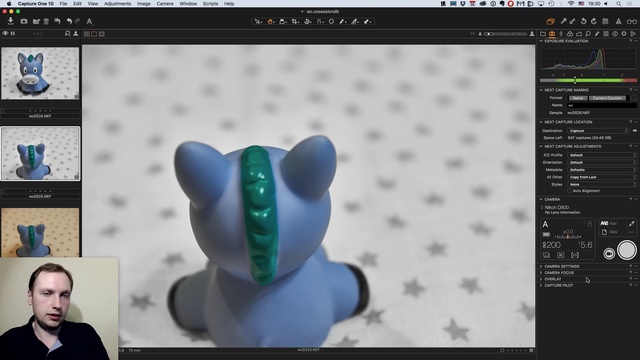Screen dimensions: 640x360
Task: Expand the Overlay panel
Action: tap(542, 279)
